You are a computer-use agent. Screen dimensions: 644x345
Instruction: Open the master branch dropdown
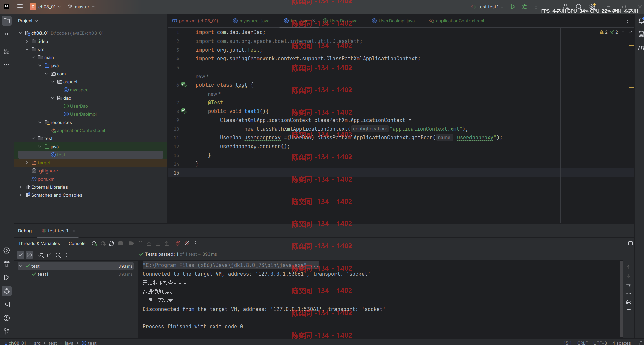pyautogui.click(x=81, y=7)
